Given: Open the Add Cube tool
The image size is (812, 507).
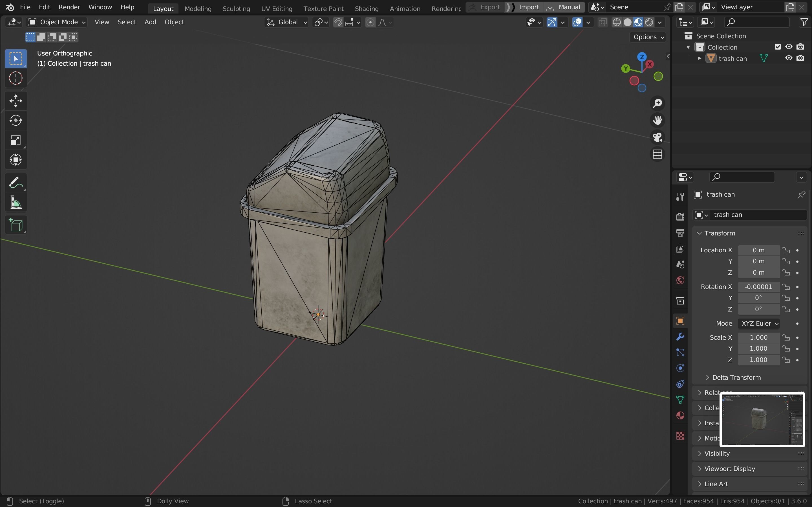Looking at the screenshot, I should pos(16,225).
